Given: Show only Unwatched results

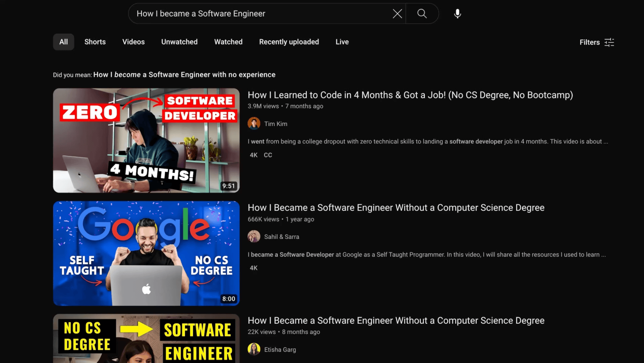Looking at the screenshot, I should 179,42.
